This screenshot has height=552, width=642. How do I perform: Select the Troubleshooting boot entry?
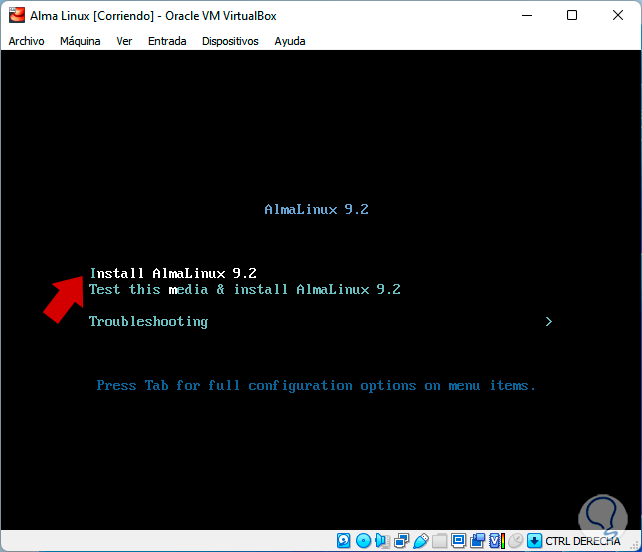(x=148, y=321)
